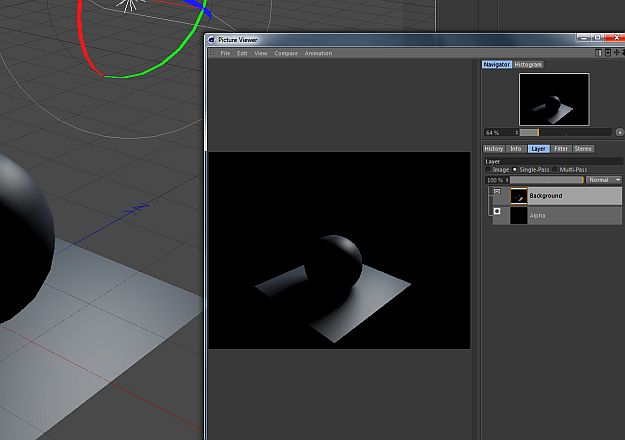Viewport: 625px width, 440px height.
Task: Maximize the Picture Viewer window
Action: pos(597,38)
